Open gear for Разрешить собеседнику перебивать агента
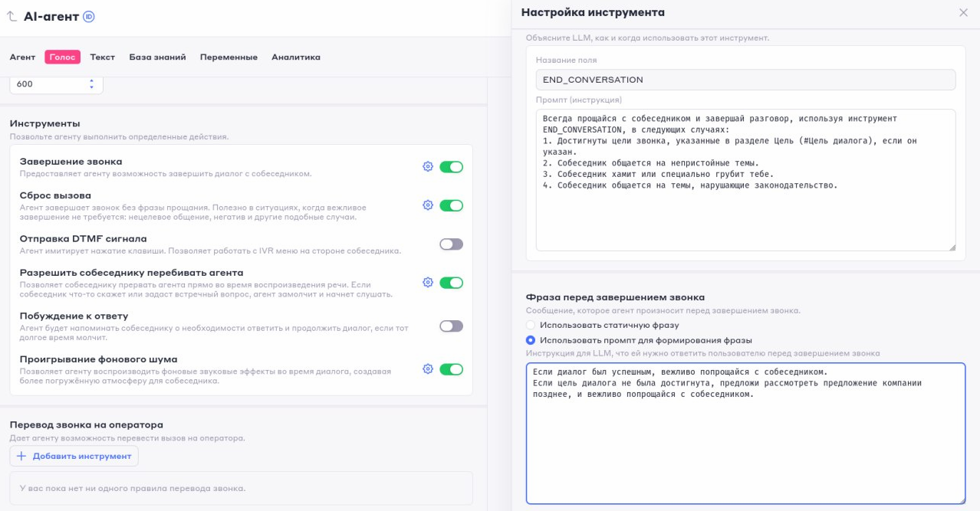 [x=428, y=282]
